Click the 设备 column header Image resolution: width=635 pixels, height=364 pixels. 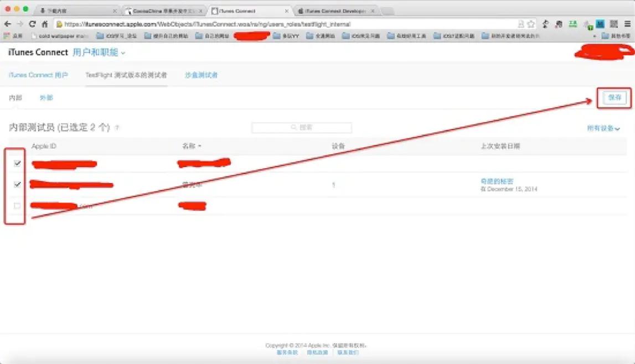[x=338, y=146]
